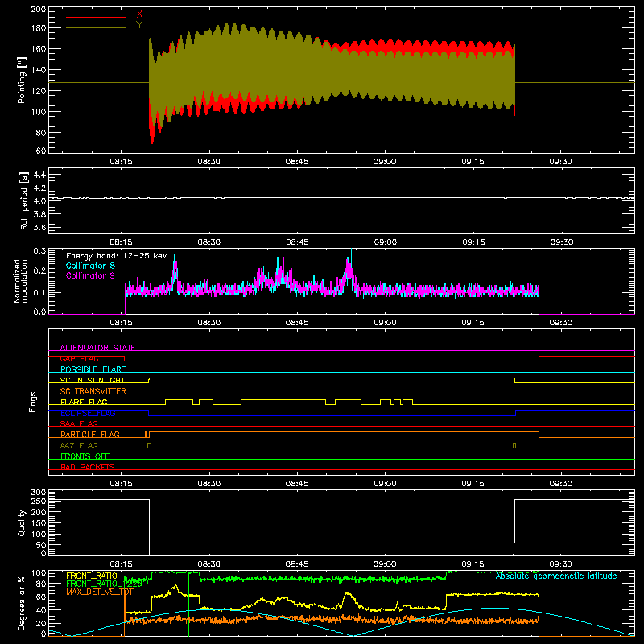Click the GAP_FLAG label

coord(79,358)
